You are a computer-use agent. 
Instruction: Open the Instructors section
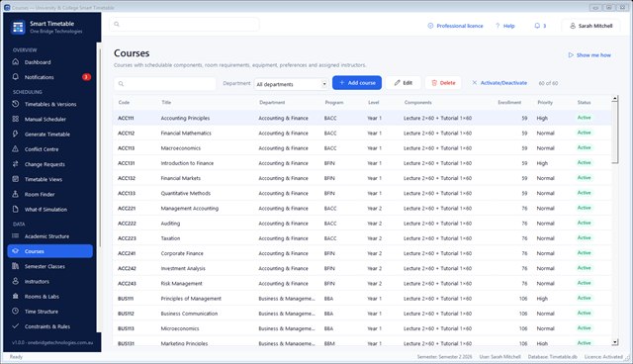point(50,281)
